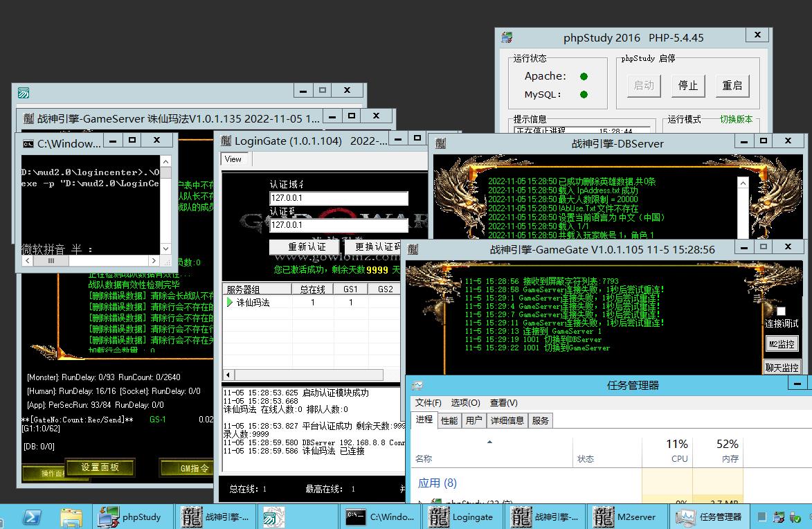The width and height of the screenshot is (812, 529).
Task: Click the 认证域名 field showing 127.0.0.1
Action: pos(339,198)
